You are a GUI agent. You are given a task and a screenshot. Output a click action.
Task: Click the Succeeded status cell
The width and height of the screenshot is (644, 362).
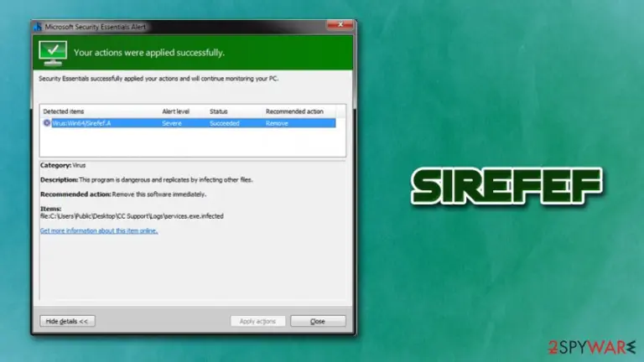[x=224, y=123]
